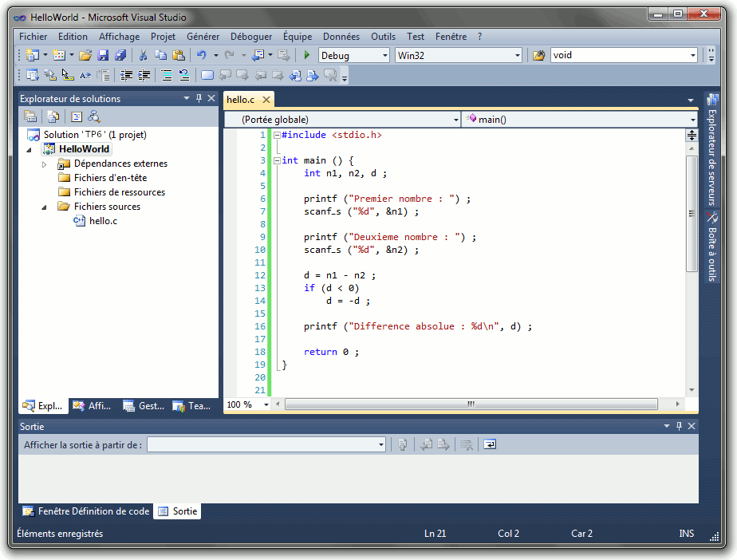Expand the Dépendances externes node

click(x=44, y=164)
